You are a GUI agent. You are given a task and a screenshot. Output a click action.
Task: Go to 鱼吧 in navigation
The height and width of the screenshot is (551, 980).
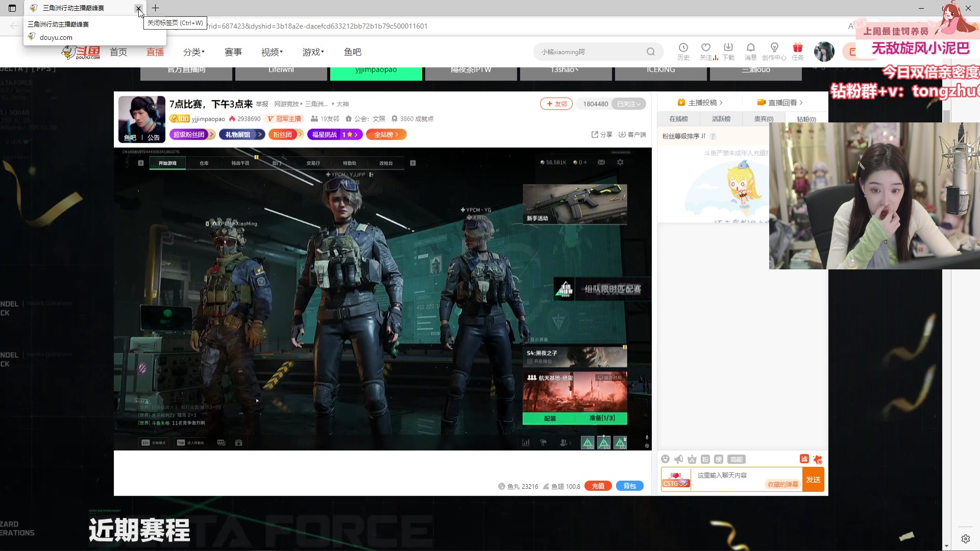click(353, 52)
